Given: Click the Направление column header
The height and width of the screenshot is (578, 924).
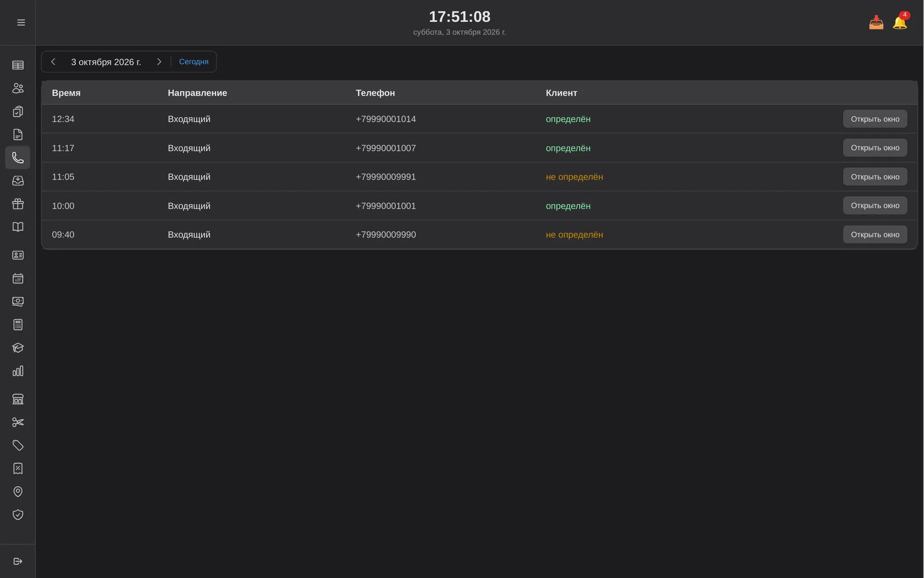Looking at the screenshot, I should (x=197, y=93).
